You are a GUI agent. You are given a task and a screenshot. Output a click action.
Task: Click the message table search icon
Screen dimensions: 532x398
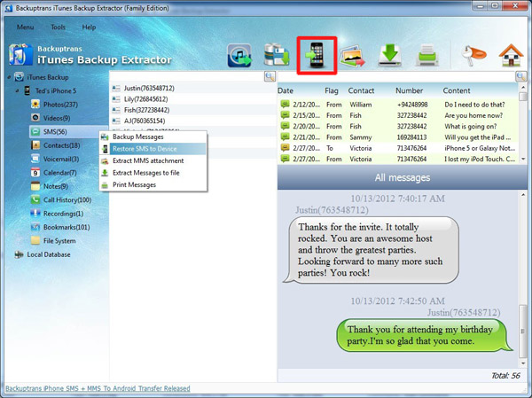pos(520,76)
